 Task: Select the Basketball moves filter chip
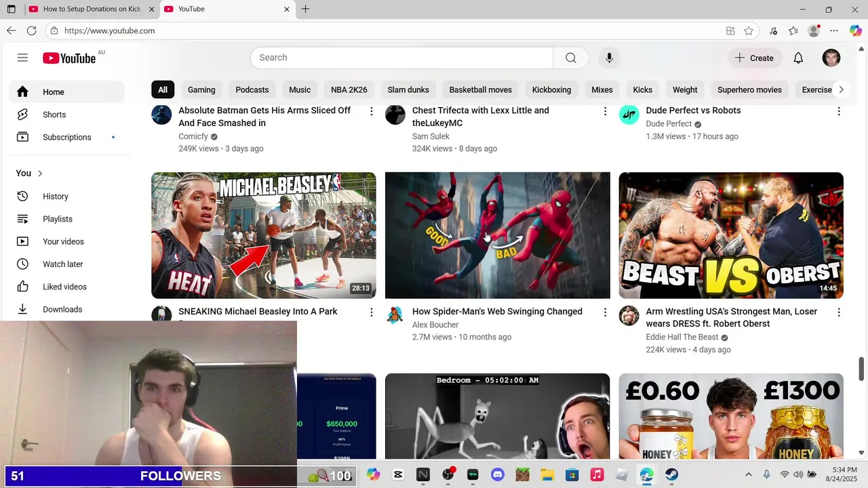coord(480,89)
